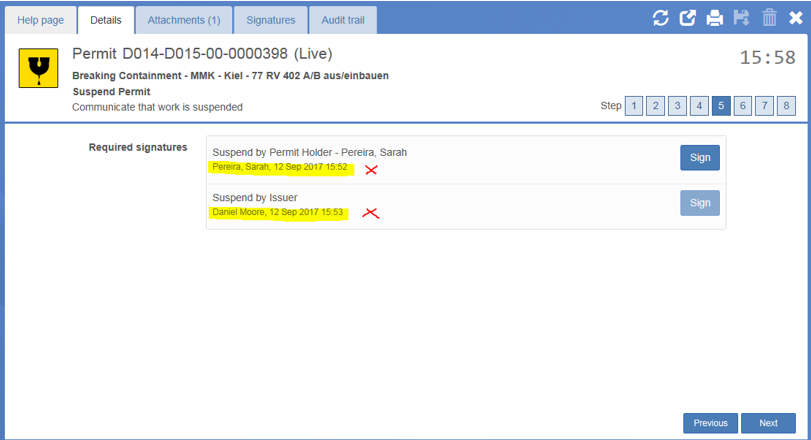811x440 pixels.
Task: Sign as Permit Holder Pereira, Sarah
Action: click(x=700, y=158)
